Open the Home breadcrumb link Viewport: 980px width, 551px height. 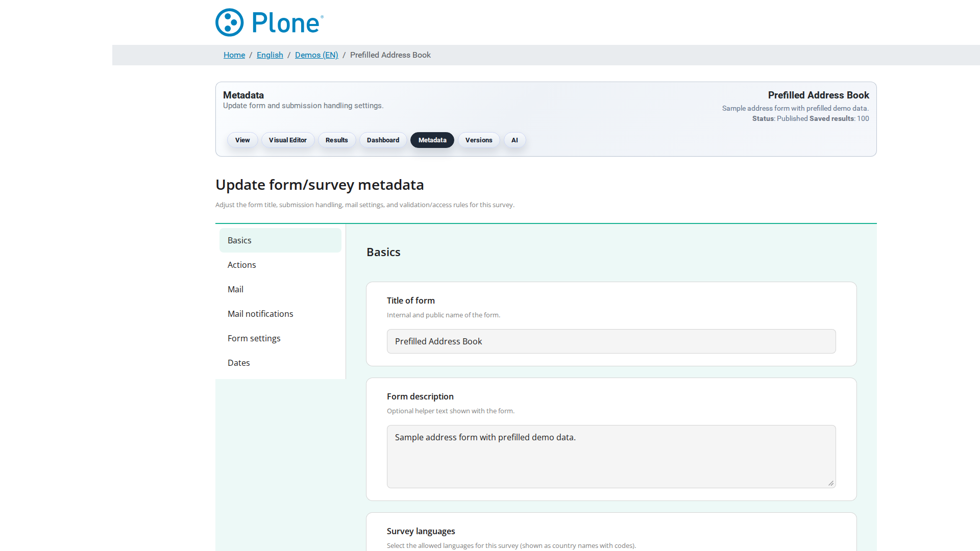[234, 55]
